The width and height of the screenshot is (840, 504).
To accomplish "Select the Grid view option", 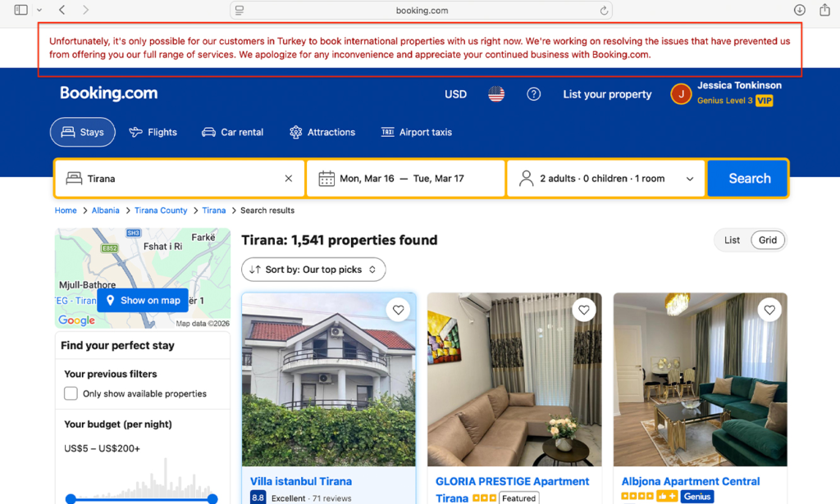I will point(768,240).
